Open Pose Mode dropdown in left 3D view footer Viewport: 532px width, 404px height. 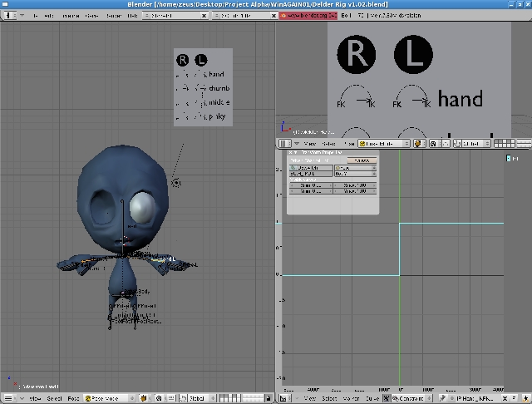110,398
